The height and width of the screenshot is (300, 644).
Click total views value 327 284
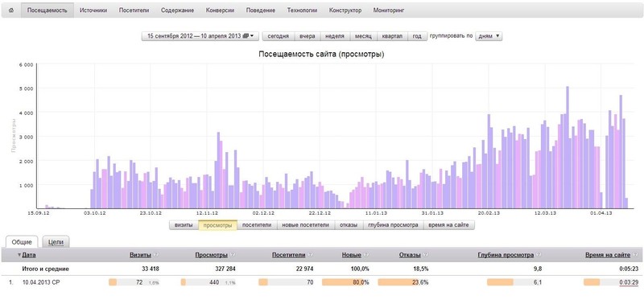pyautogui.click(x=225, y=269)
